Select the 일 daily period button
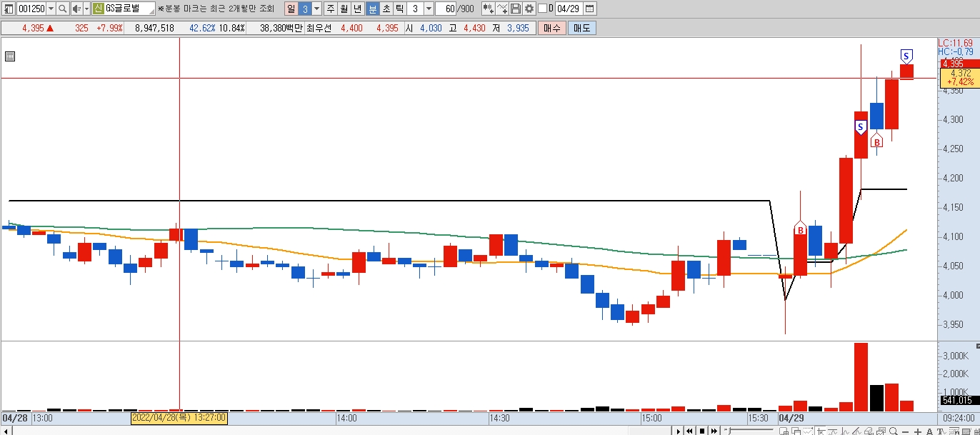This screenshot has height=435, width=980. (x=291, y=9)
